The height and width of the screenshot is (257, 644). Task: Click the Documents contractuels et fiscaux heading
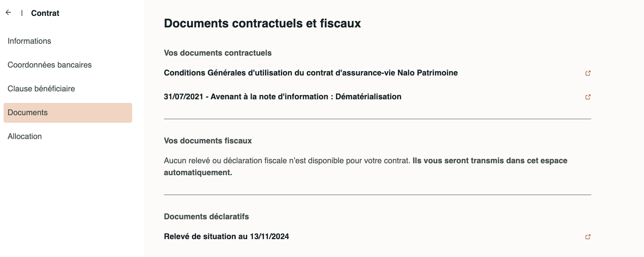262,23
